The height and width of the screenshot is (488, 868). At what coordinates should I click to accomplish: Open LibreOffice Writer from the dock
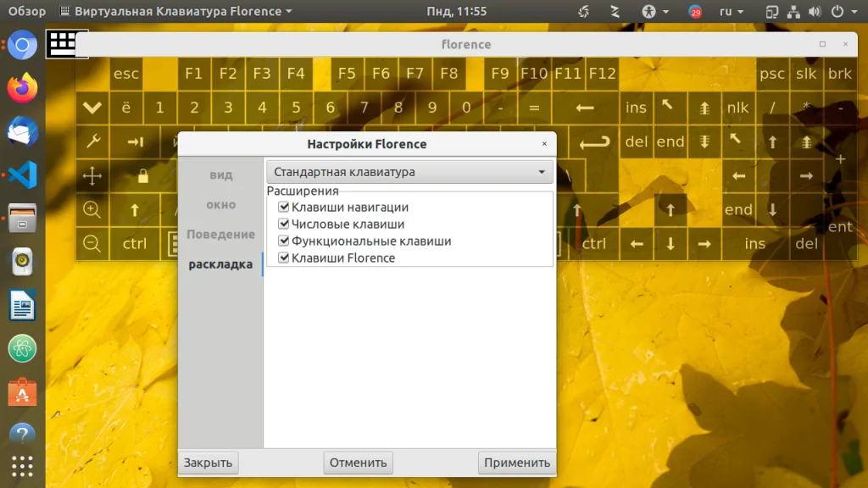22,305
